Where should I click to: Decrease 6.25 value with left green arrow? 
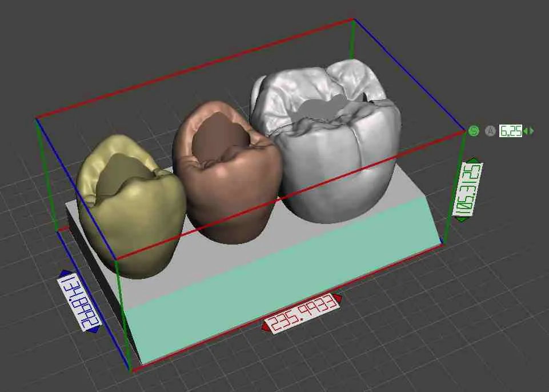(x=525, y=131)
